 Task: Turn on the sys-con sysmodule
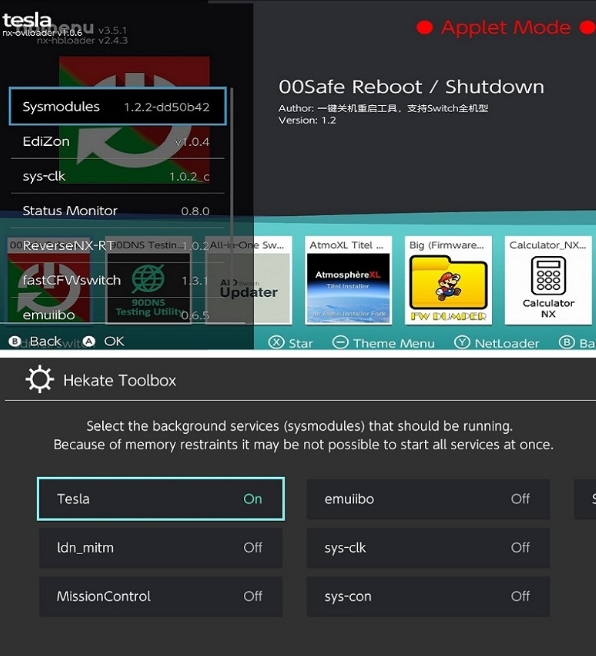pyautogui.click(x=428, y=596)
